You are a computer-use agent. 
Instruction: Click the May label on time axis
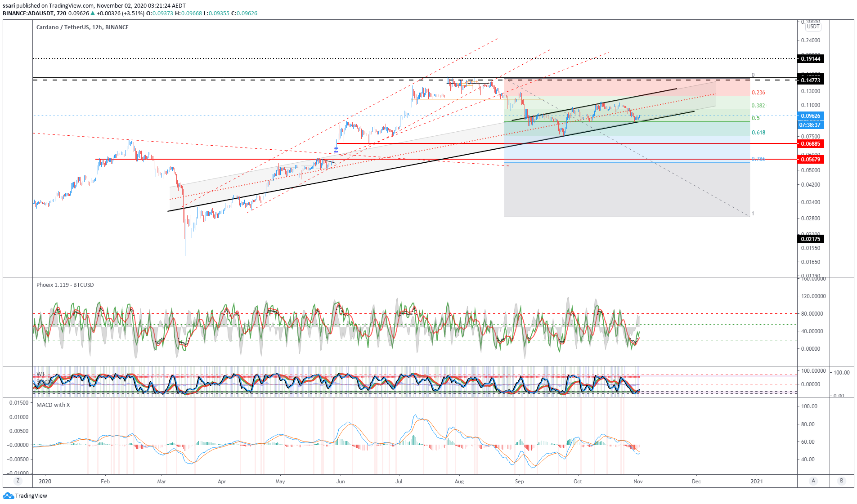point(280,482)
